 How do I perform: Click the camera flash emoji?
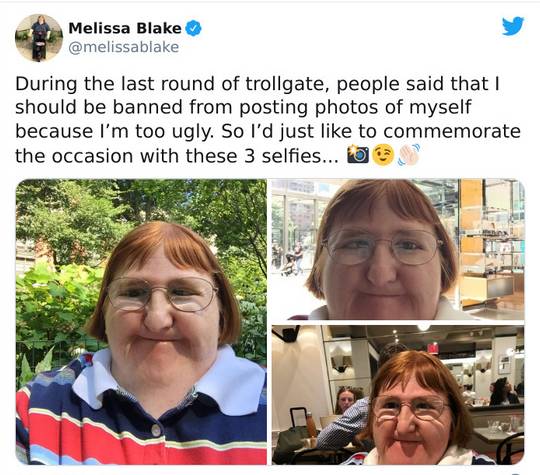tap(358, 154)
